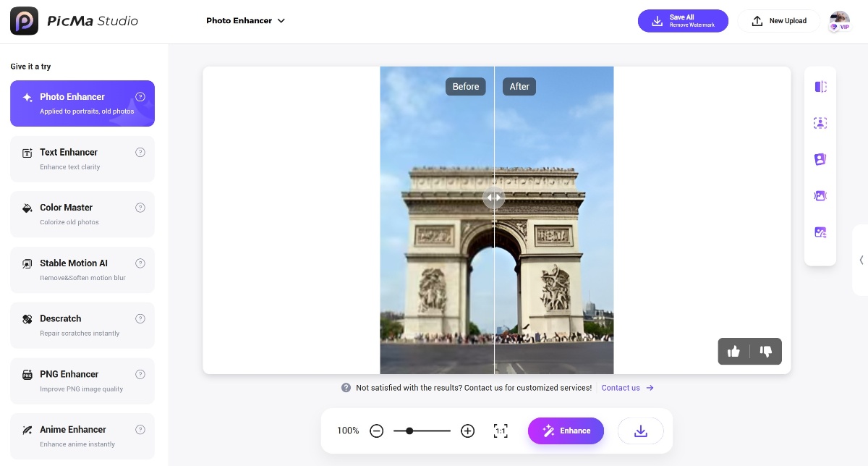Click the Before label on the image
Image resolution: width=868 pixels, height=466 pixels.
pos(466,87)
